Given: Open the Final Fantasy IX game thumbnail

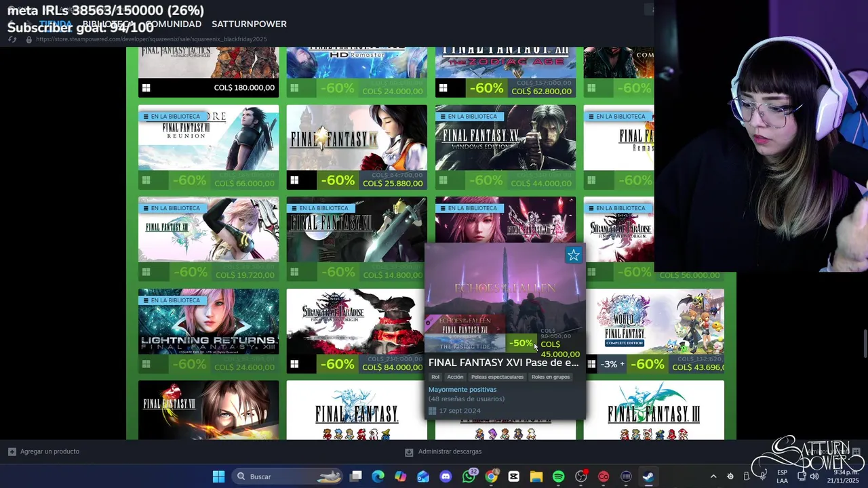Looking at the screenshot, I should click(357, 138).
